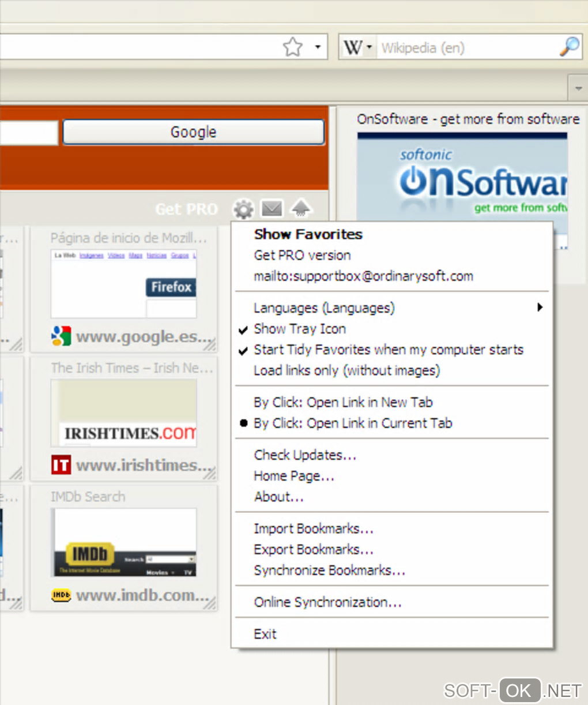Toggle Show Tray Icon option
The image size is (588, 705).
click(x=392, y=328)
